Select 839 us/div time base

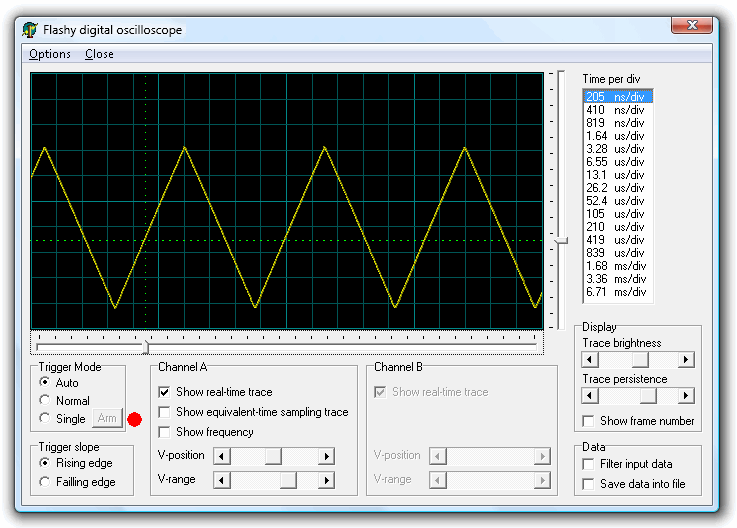coord(618,253)
